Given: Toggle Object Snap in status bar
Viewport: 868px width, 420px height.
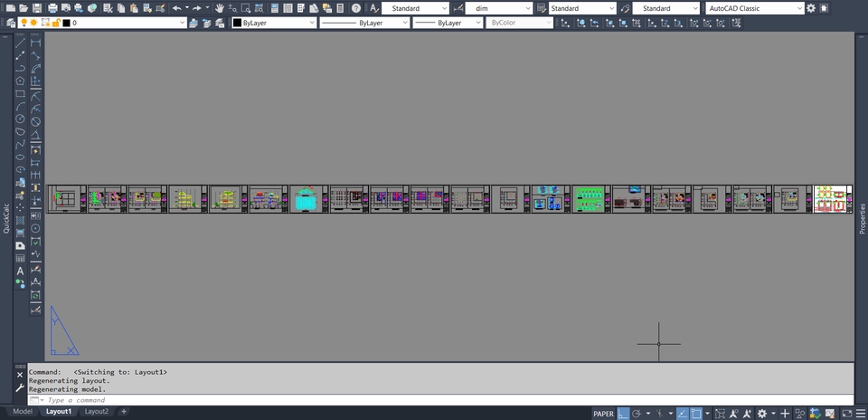Looking at the screenshot, I should (696, 414).
